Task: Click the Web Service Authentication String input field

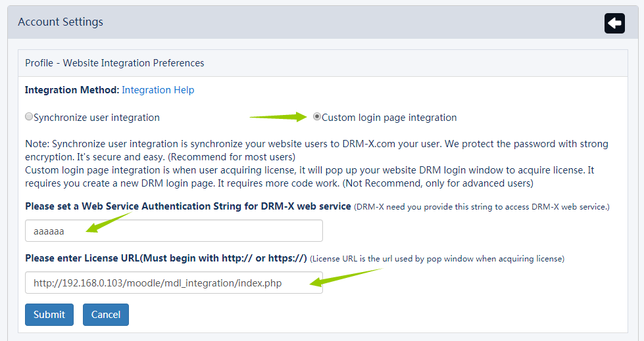Action: coord(174,231)
